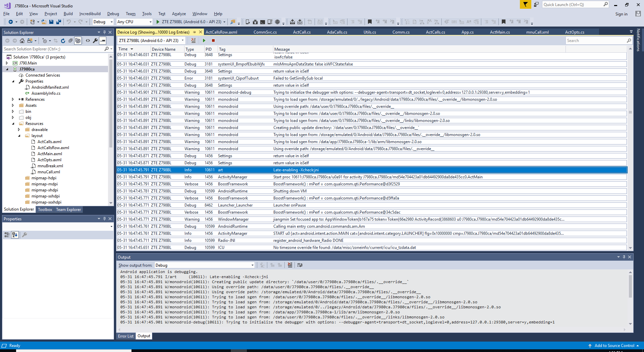Click Add to Source Control in status bar

pos(614,346)
